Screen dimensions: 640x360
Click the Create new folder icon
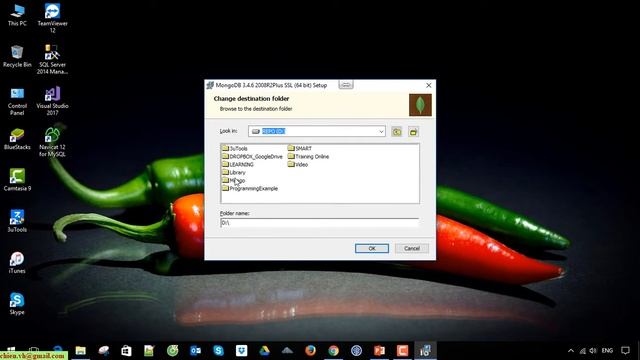413,132
